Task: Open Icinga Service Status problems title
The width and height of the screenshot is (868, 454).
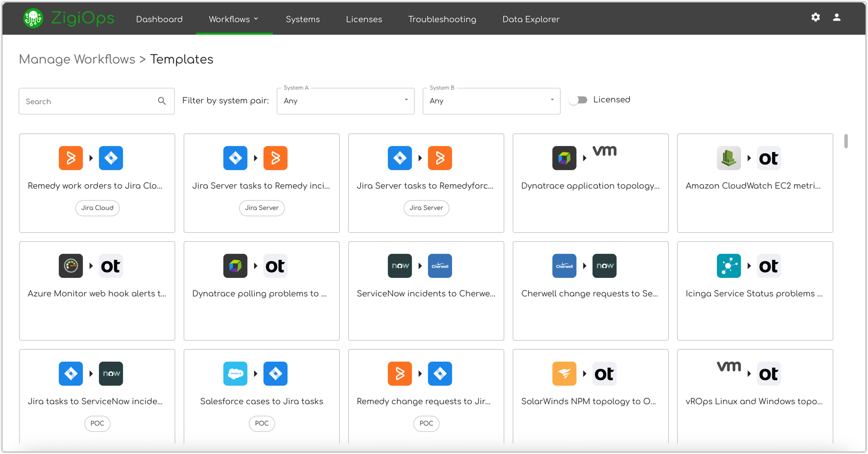Action: [x=754, y=293]
